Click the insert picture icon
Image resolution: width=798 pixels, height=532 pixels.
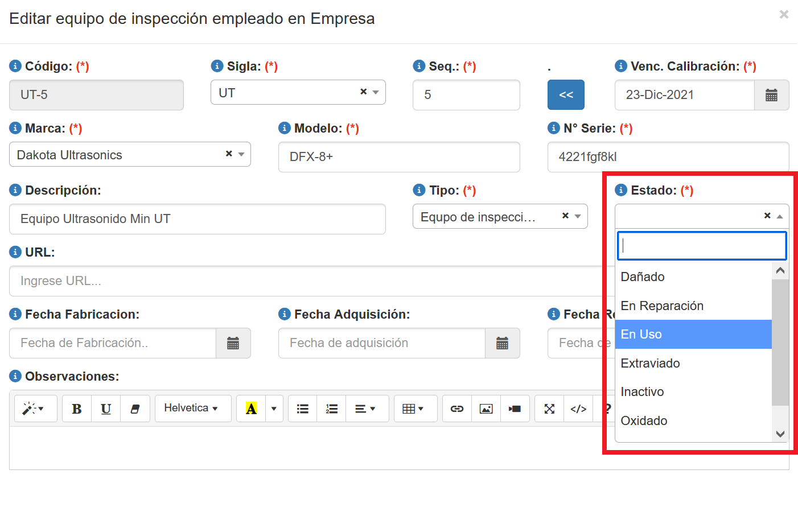(486, 409)
